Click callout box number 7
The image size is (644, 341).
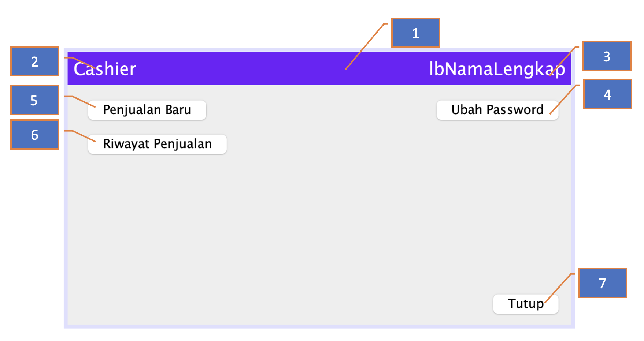602,283
